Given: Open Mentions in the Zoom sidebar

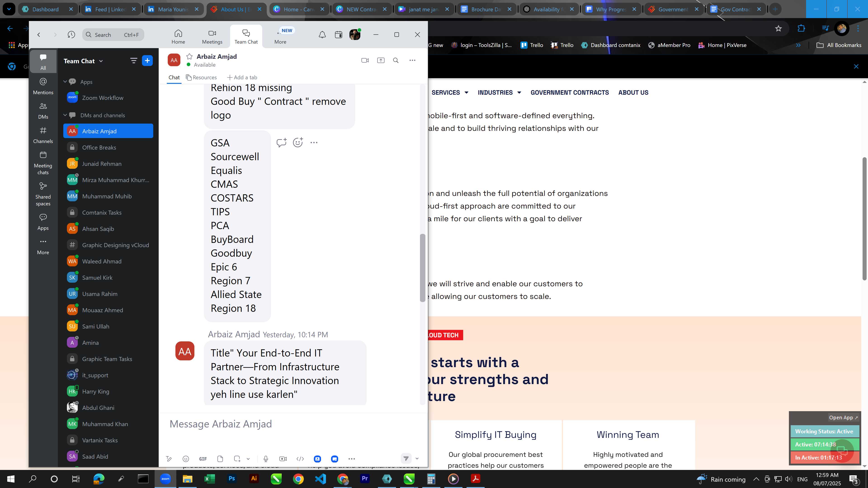Looking at the screenshot, I should 43,86.
